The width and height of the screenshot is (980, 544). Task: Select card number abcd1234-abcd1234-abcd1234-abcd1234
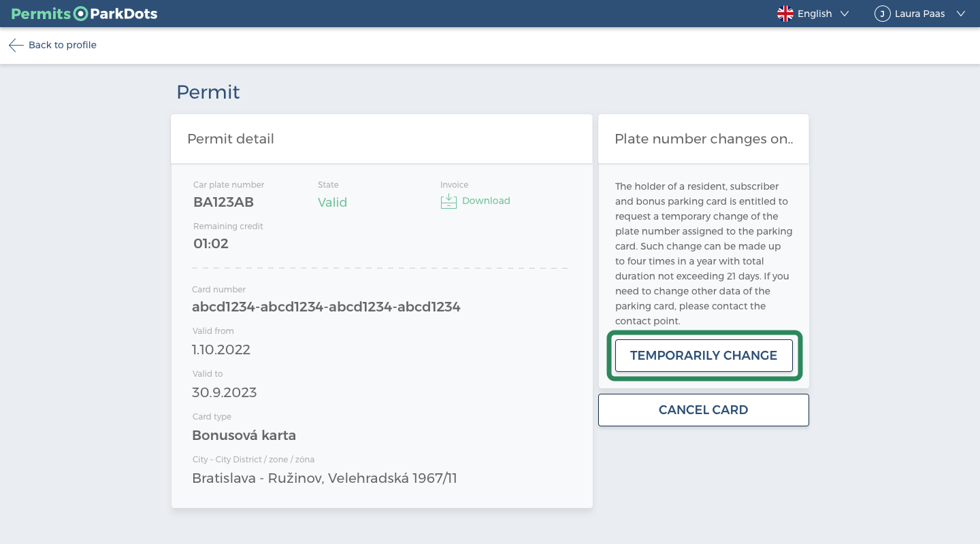pos(327,307)
